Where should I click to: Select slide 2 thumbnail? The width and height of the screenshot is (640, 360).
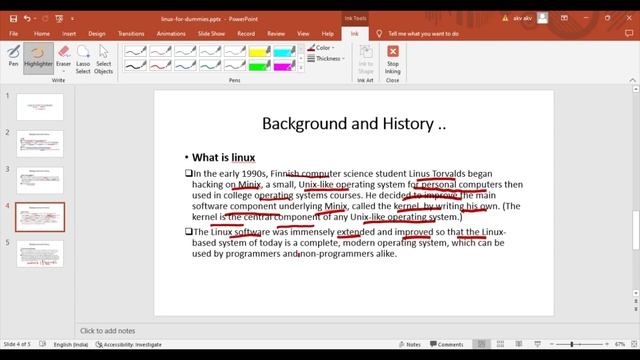click(40, 144)
